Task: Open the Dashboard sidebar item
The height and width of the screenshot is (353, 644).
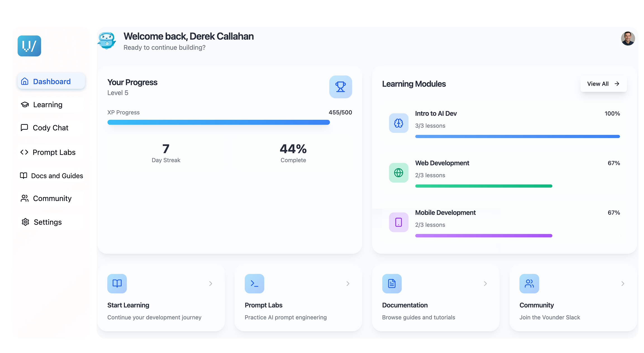Action: point(51,81)
